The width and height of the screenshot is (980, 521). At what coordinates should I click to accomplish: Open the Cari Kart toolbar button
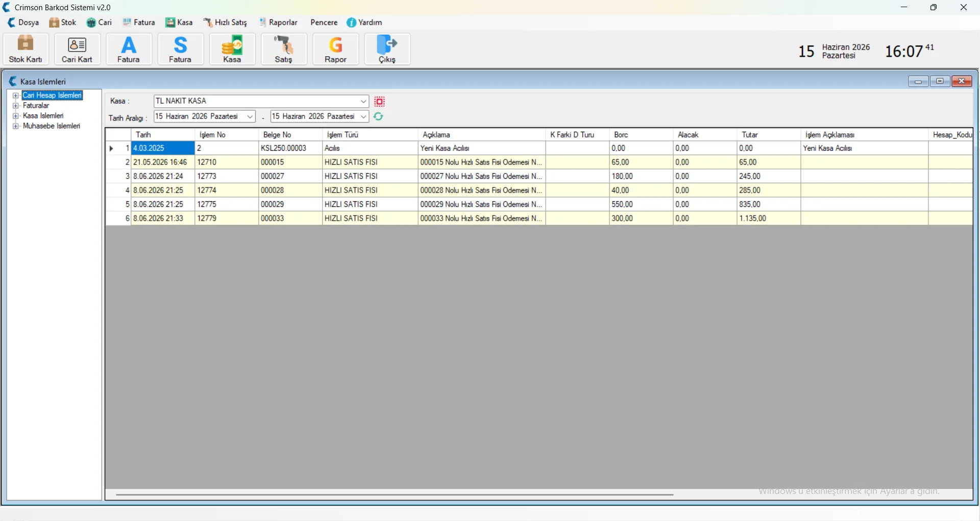point(78,49)
